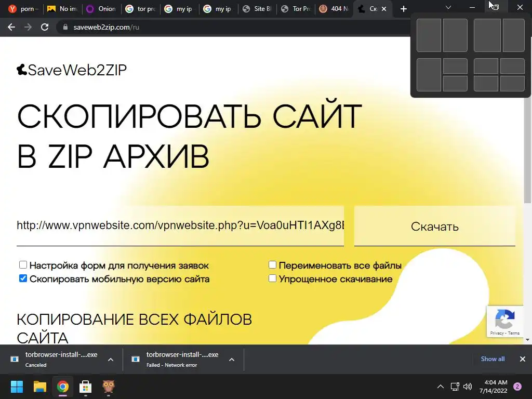The image size is (532, 399).
Task: Click reCAPTCHA Terms link
Action: 514,333
